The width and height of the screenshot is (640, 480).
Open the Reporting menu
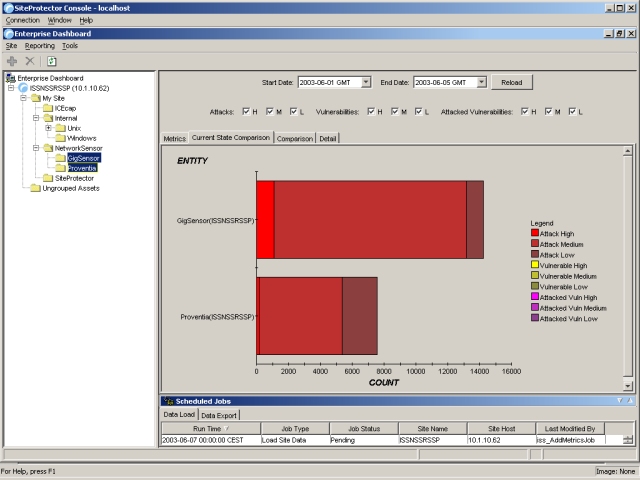(40, 46)
